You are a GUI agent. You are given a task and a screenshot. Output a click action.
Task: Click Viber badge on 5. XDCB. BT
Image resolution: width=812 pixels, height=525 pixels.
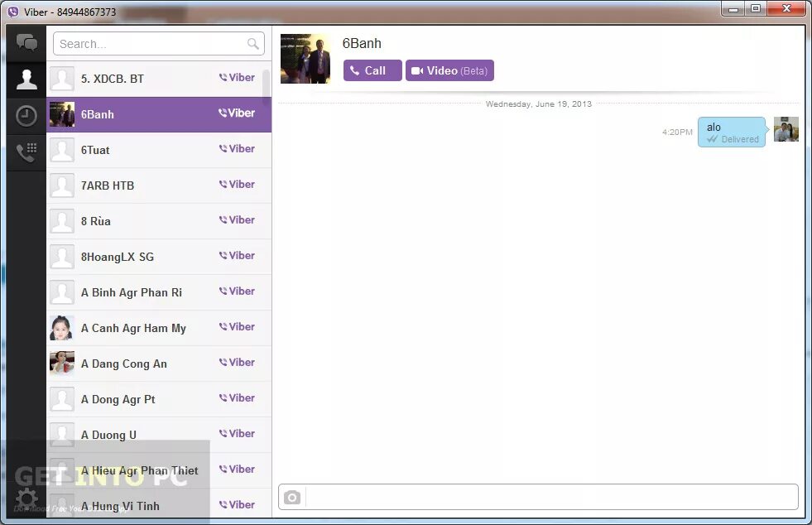(237, 77)
